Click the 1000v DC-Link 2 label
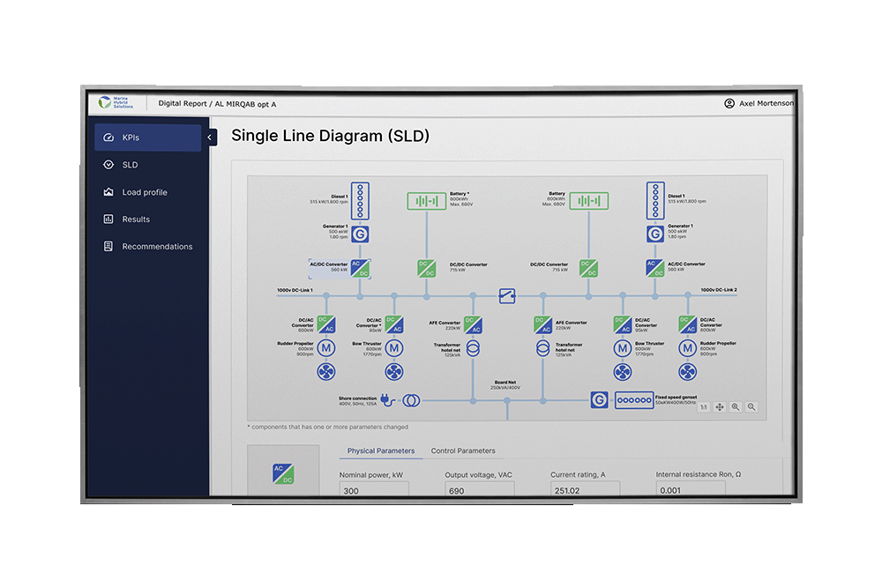Screen dimensions: 882x588 719,289
